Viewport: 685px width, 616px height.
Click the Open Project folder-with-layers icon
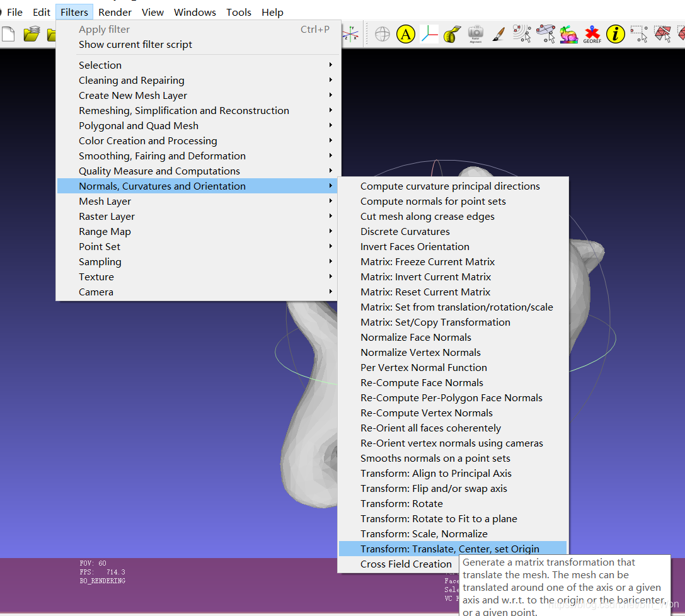[x=32, y=34]
